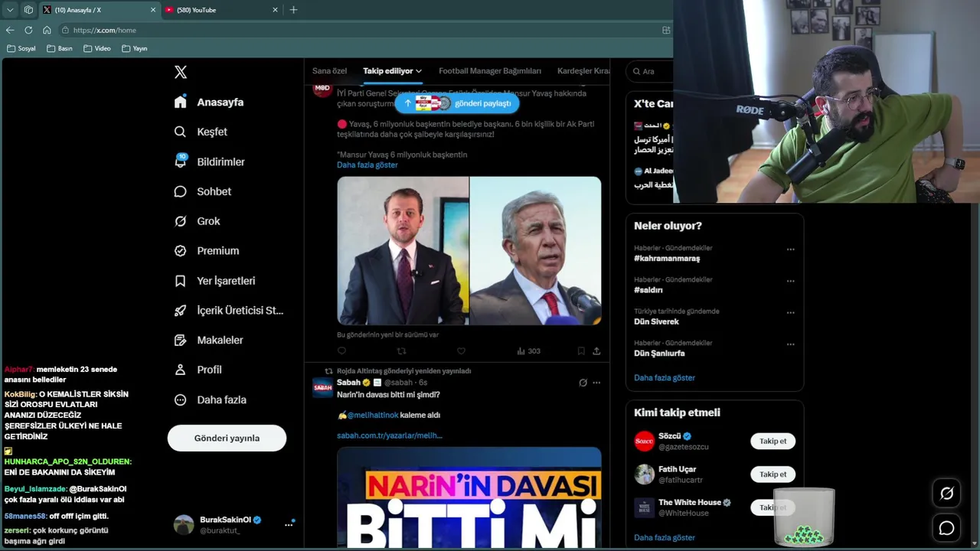Switch to Kardeşler Kıraathanesi tab
Image resolution: width=980 pixels, height=551 pixels.
tap(583, 71)
